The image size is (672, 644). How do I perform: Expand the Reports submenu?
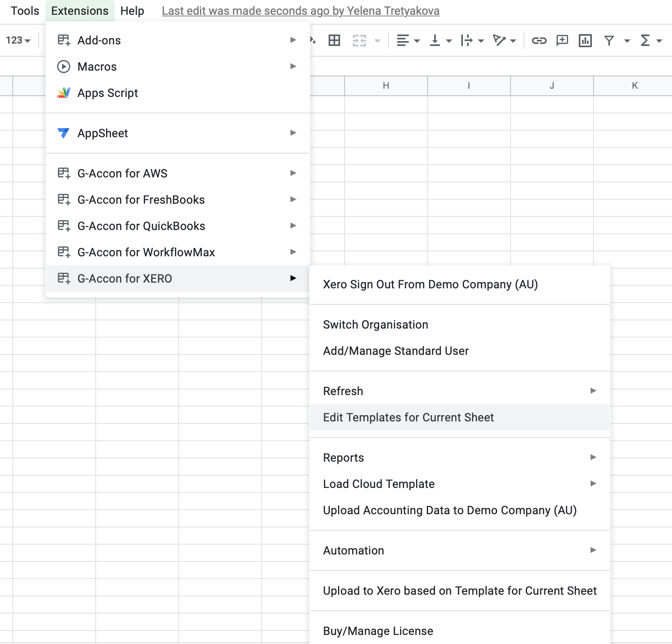460,458
